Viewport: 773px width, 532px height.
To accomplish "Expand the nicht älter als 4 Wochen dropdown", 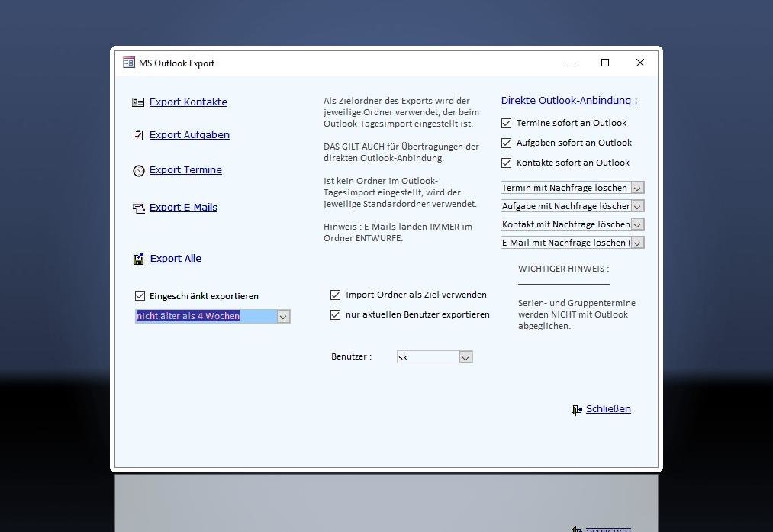I will point(283,317).
